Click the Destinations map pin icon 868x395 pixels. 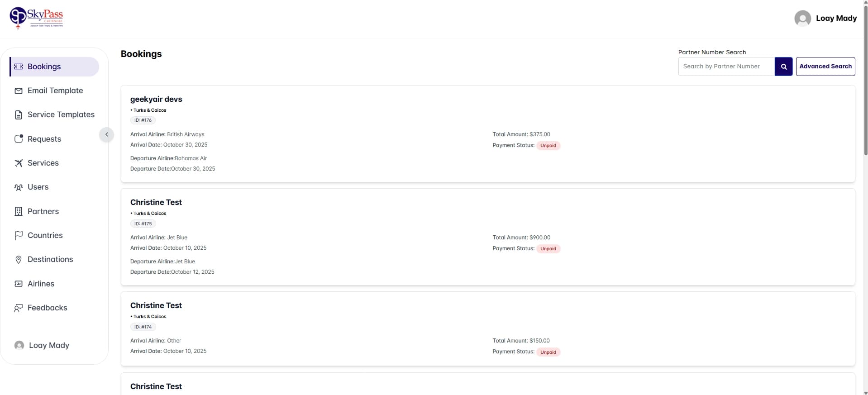[19, 260]
